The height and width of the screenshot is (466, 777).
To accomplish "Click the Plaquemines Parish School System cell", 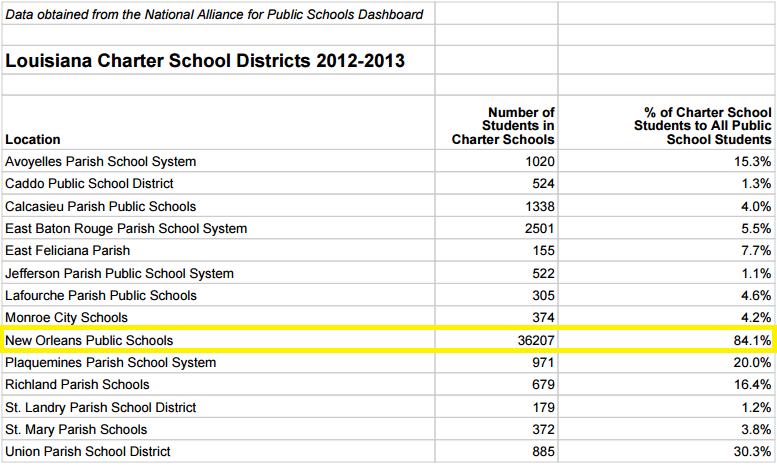I will tap(110, 363).
